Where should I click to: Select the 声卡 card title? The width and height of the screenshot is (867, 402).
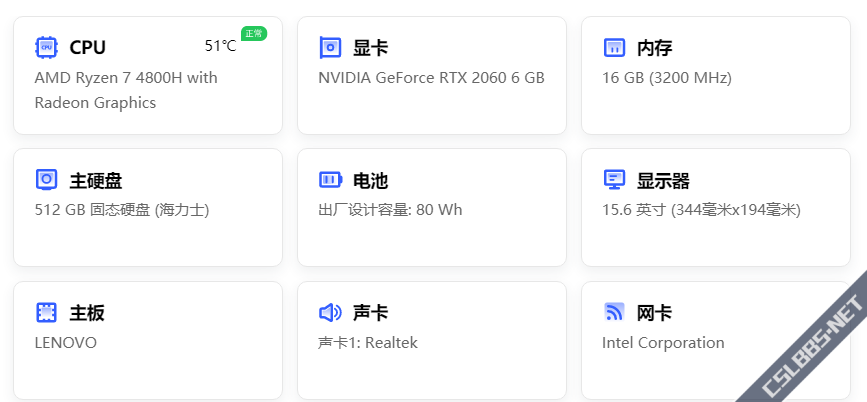click(370, 313)
